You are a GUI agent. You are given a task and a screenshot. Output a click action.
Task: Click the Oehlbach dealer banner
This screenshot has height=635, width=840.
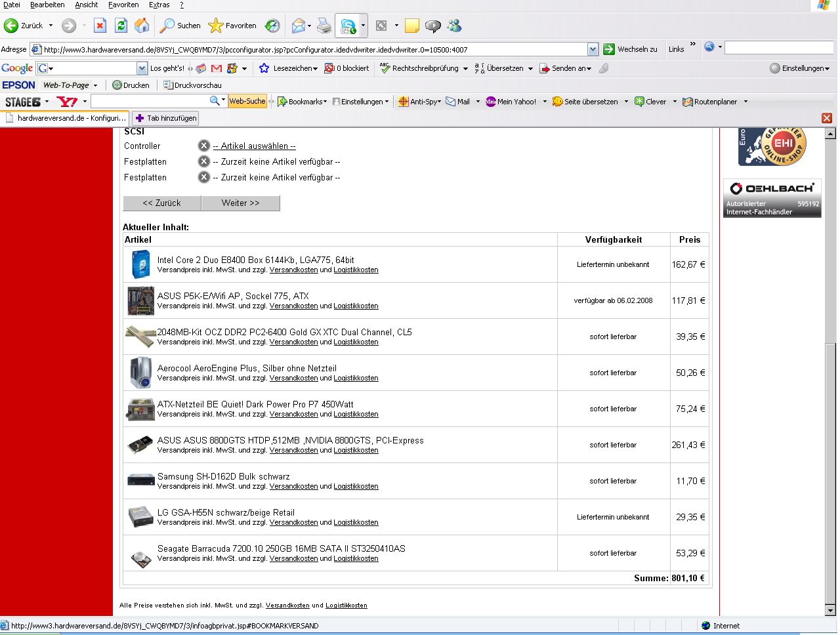pyautogui.click(x=772, y=198)
